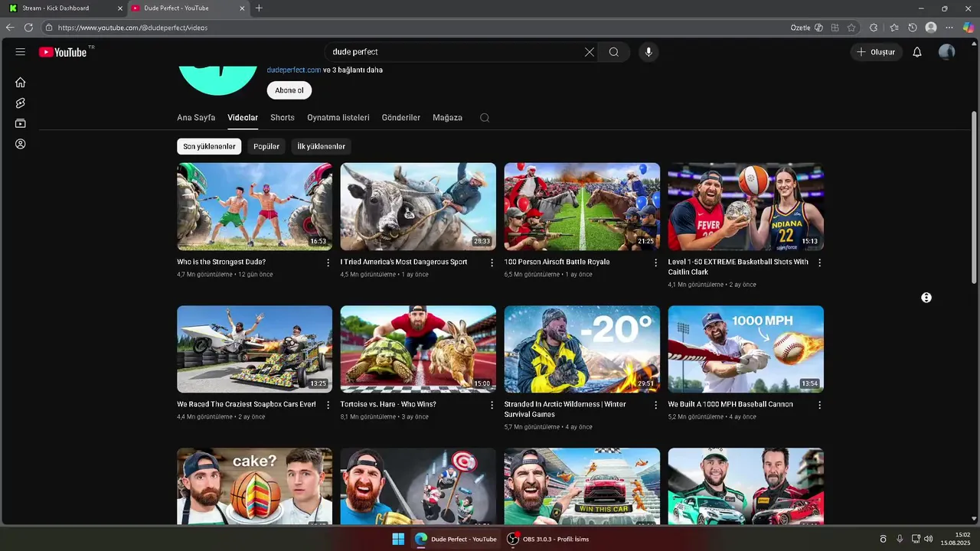980x551 pixels.
Task: Open YouTube notifications bell
Action: point(917,52)
